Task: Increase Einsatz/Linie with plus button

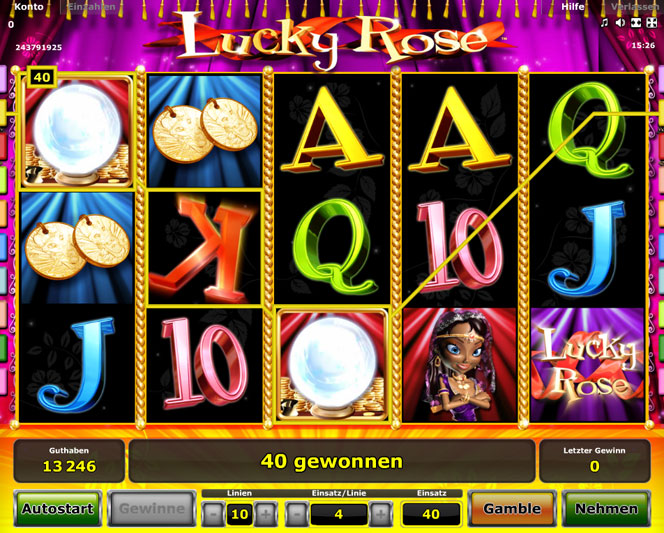Action: click(x=381, y=514)
